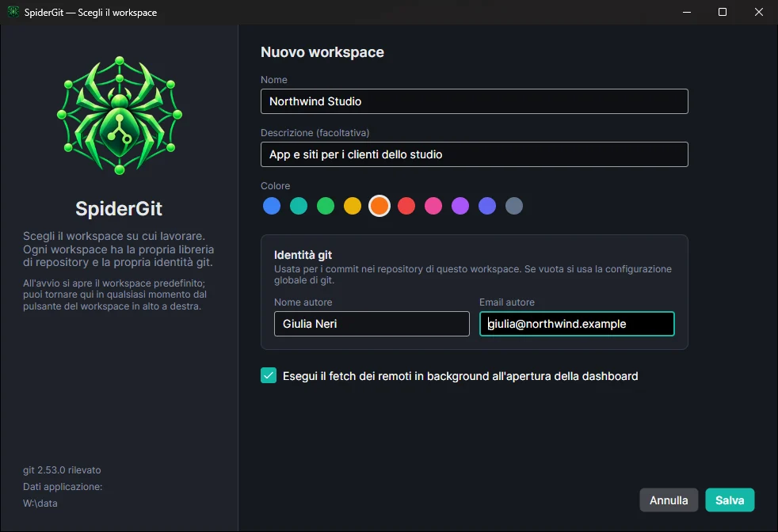Select the teal workspace color

pyautogui.click(x=299, y=206)
